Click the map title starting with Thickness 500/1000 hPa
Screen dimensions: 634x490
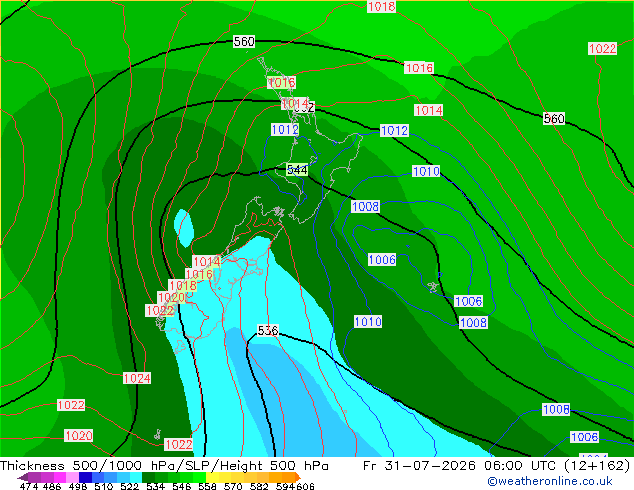[164, 465]
